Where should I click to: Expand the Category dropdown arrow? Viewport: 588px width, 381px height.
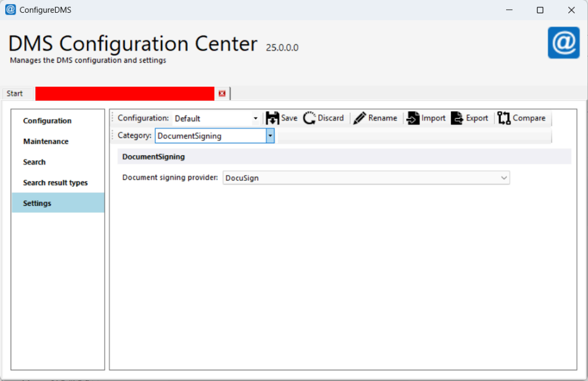pyautogui.click(x=270, y=136)
